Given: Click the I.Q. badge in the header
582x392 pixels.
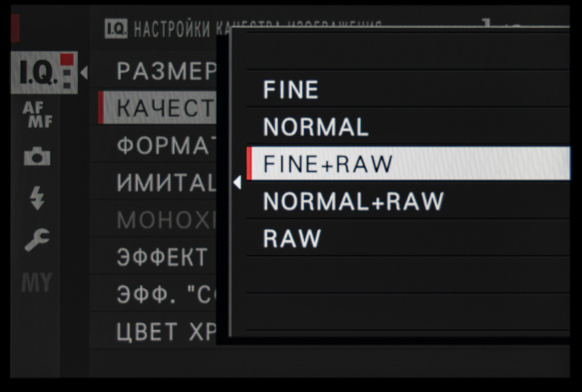Looking at the screenshot, I should [116, 28].
